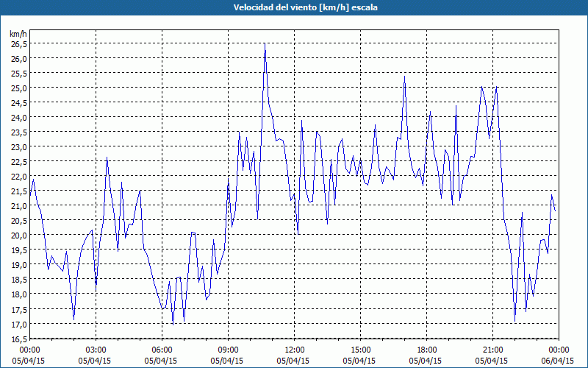Pick the '17,5' y-axis label
The width and height of the screenshot is (588, 368).
[x=19, y=309]
